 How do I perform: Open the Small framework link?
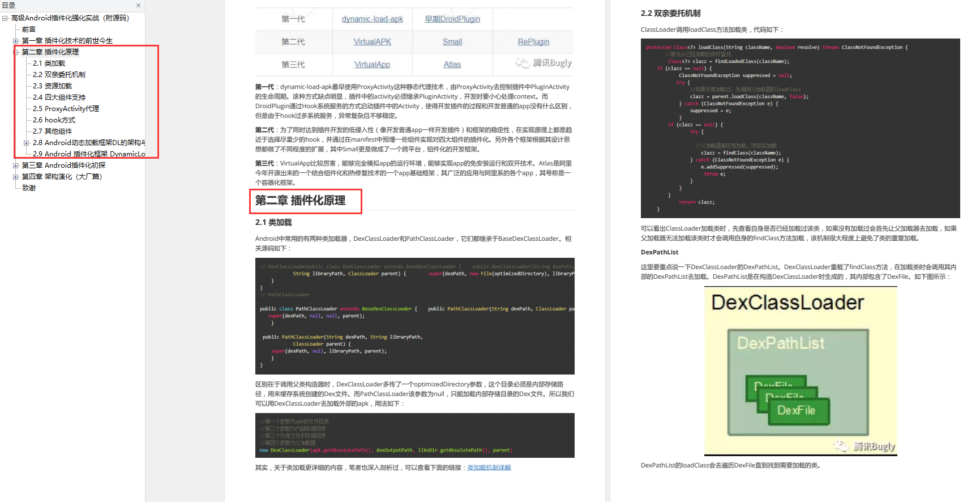452,42
